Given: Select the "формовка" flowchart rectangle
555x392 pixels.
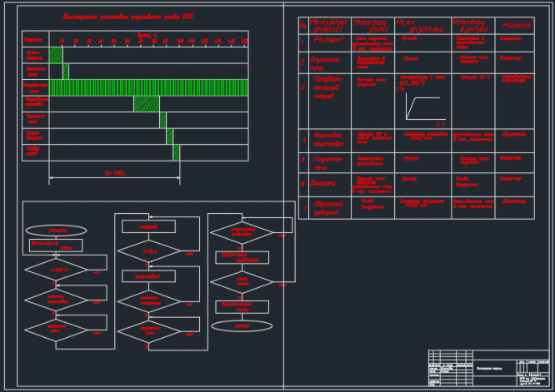Looking at the screenshot, I should pyautogui.click(x=148, y=276).
